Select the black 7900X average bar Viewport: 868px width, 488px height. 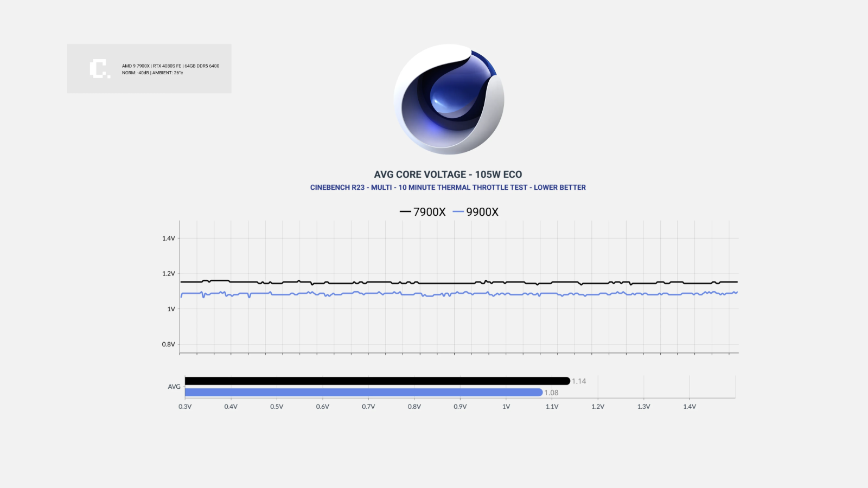pos(378,381)
